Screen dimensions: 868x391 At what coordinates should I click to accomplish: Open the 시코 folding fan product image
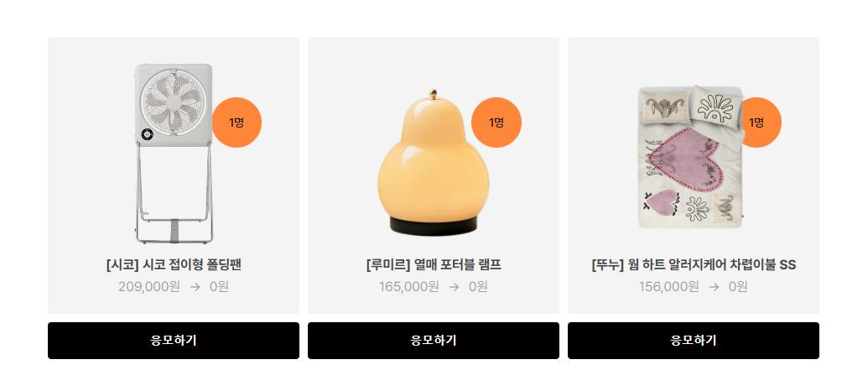174,154
